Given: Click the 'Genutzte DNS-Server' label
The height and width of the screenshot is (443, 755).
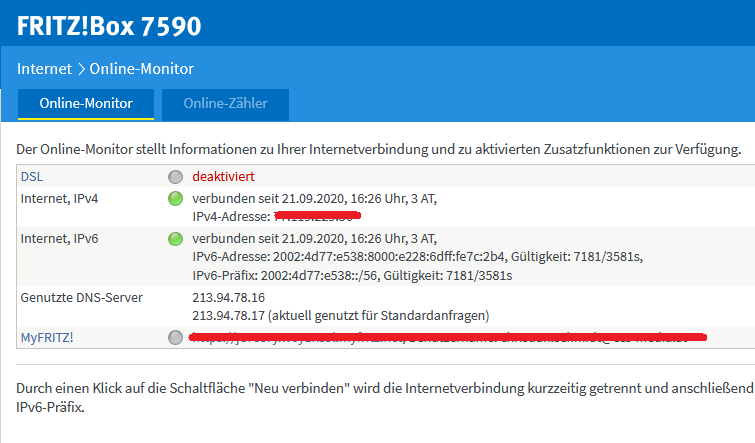Looking at the screenshot, I should (x=81, y=298).
